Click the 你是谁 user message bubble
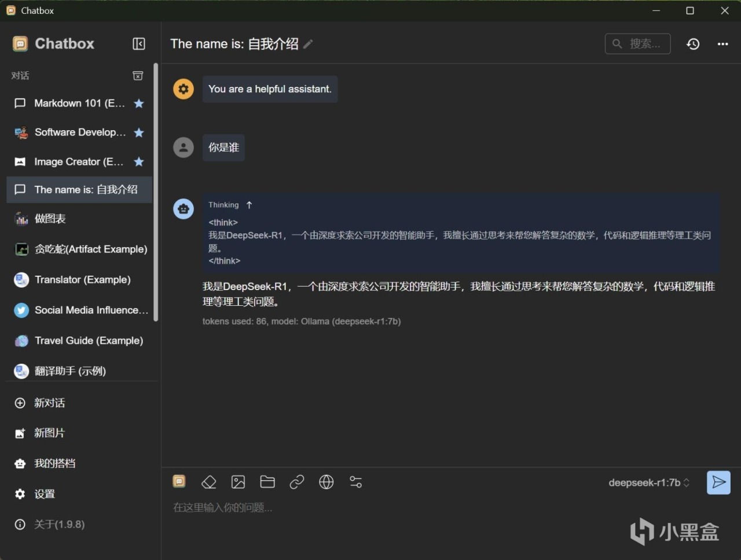The width and height of the screenshot is (741, 560). click(223, 148)
